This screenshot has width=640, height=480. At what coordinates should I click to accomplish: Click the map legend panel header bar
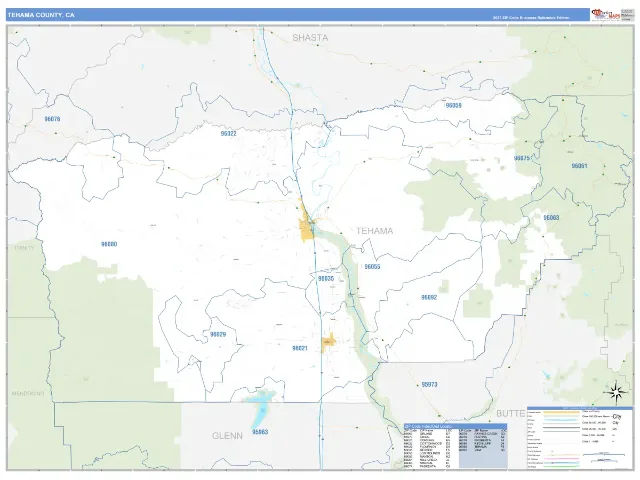580,408
